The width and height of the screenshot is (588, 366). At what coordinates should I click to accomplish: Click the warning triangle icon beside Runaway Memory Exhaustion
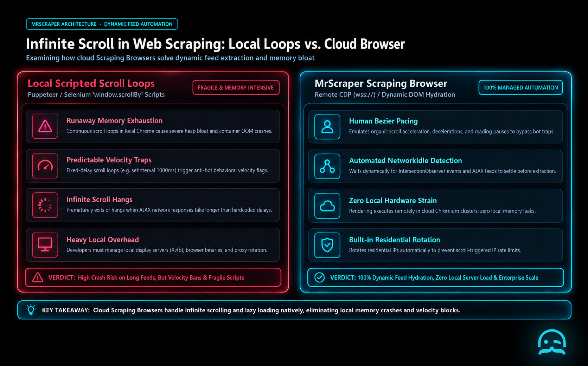pos(45,126)
